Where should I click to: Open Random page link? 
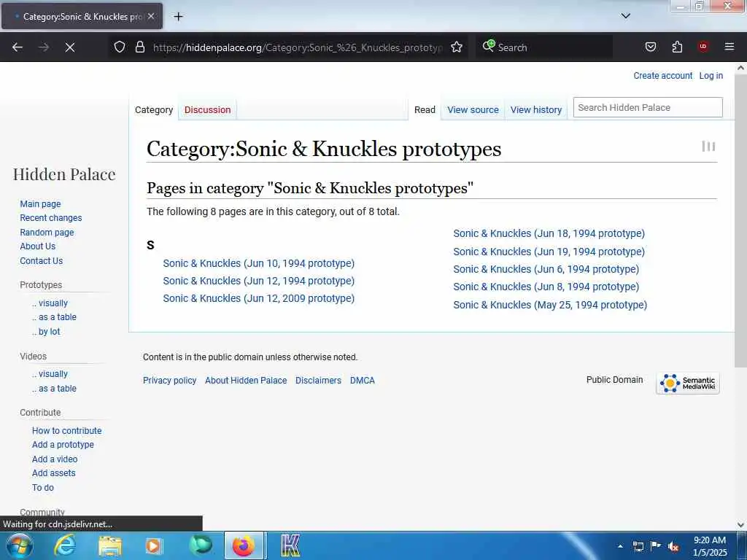click(x=47, y=233)
